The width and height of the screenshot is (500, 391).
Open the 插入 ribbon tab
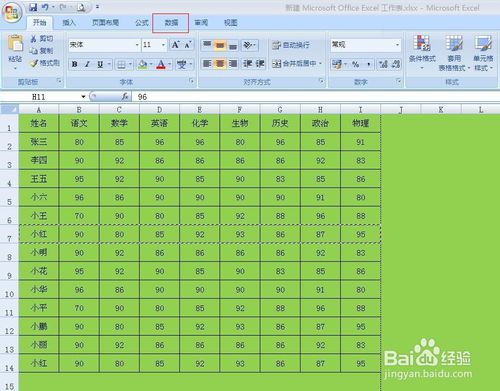click(x=69, y=23)
